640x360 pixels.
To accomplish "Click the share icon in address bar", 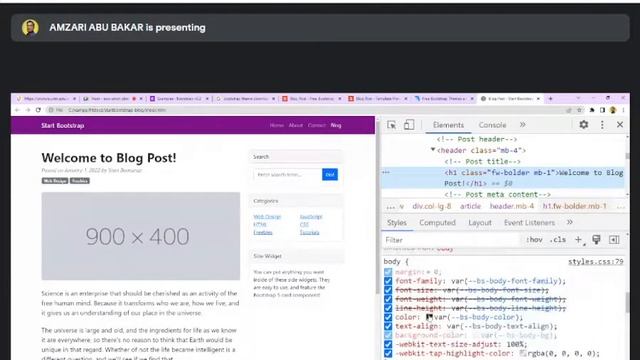I will (569, 110).
